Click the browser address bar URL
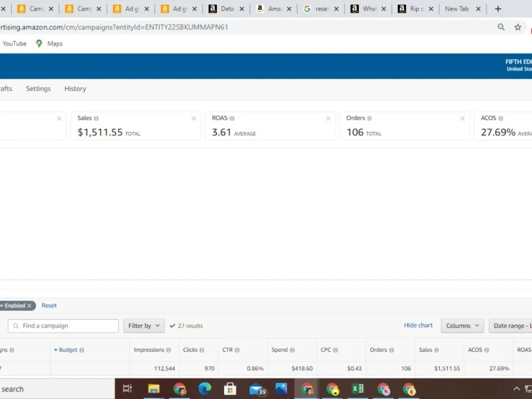The image size is (532, 399). (114, 27)
